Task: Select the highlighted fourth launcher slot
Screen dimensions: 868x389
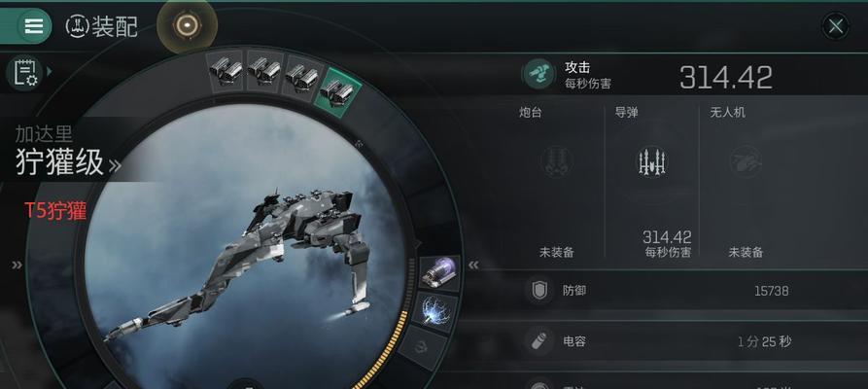Action: pos(337,91)
